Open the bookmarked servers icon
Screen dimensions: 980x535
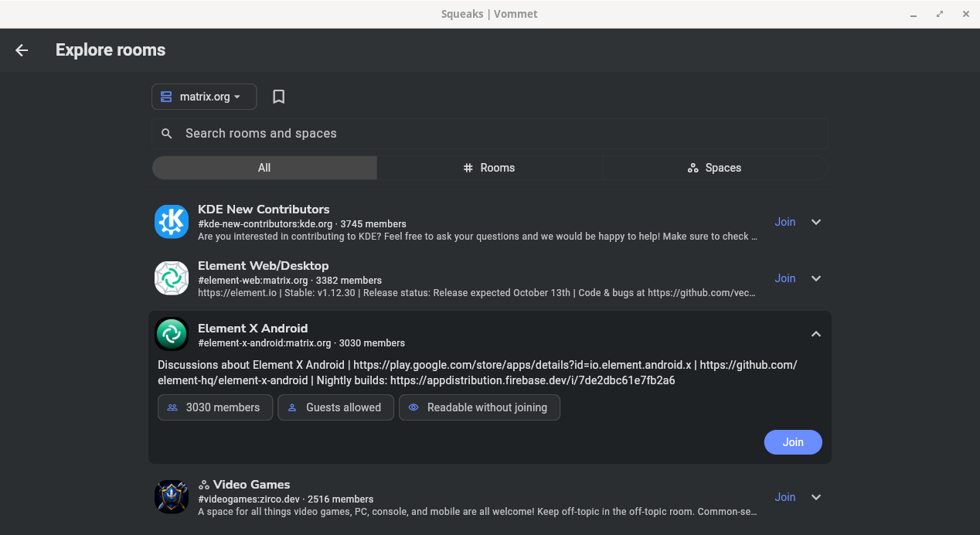pyautogui.click(x=279, y=97)
